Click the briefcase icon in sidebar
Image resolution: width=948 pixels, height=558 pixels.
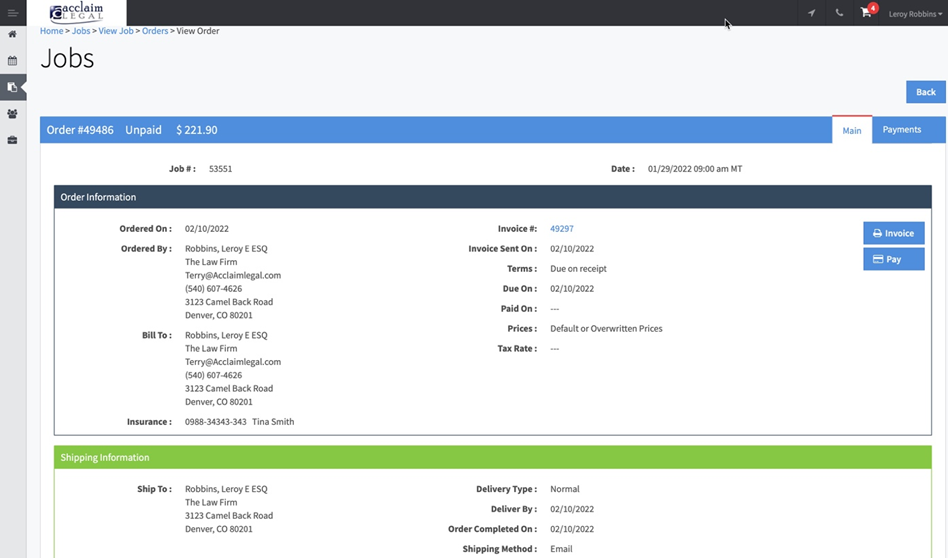(x=12, y=140)
